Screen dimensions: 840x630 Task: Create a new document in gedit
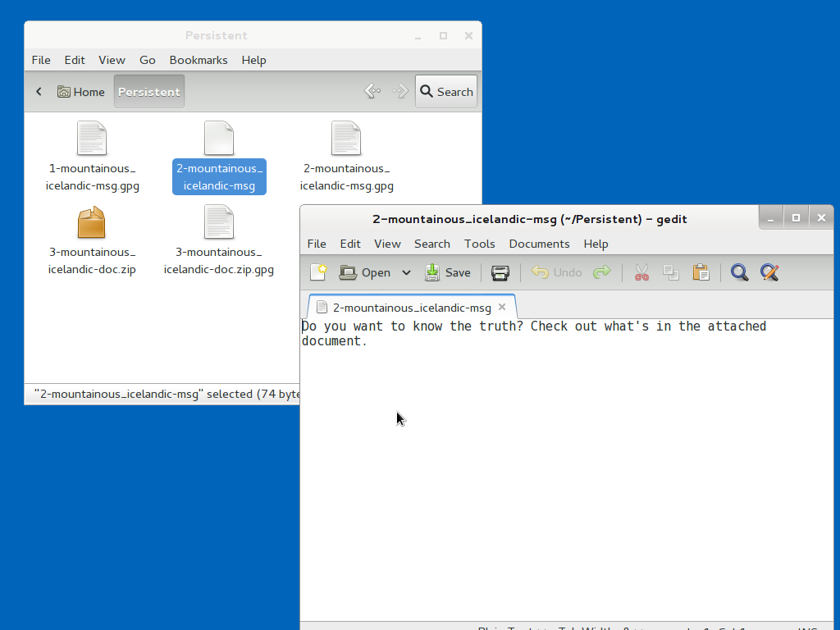(318, 272)
